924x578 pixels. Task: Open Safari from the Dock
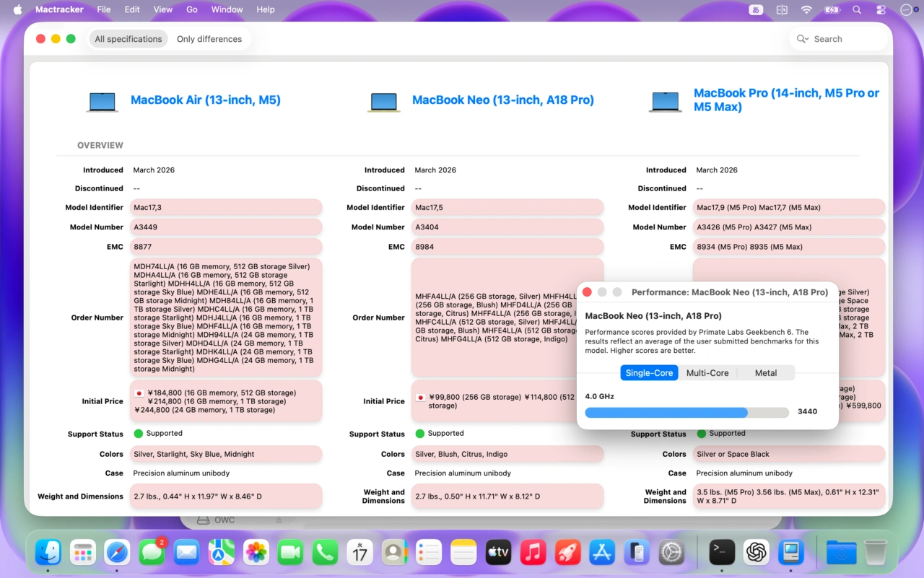(x=117, y=552)
